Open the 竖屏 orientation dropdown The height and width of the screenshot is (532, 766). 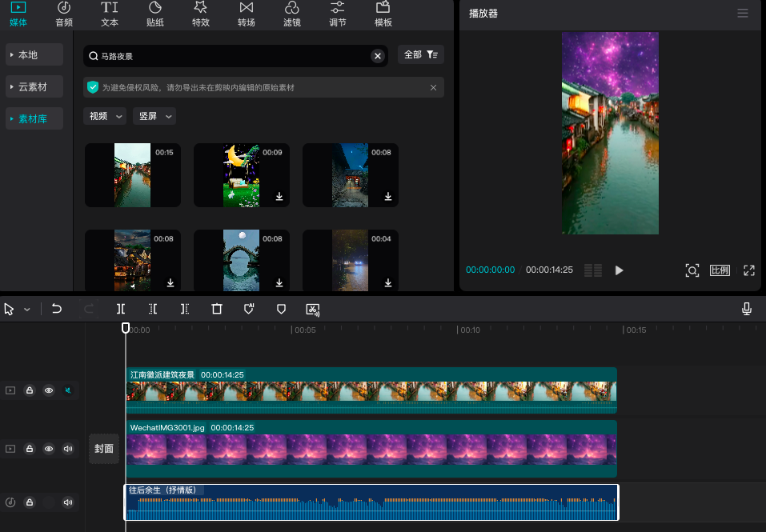click(x=154, y=116)
